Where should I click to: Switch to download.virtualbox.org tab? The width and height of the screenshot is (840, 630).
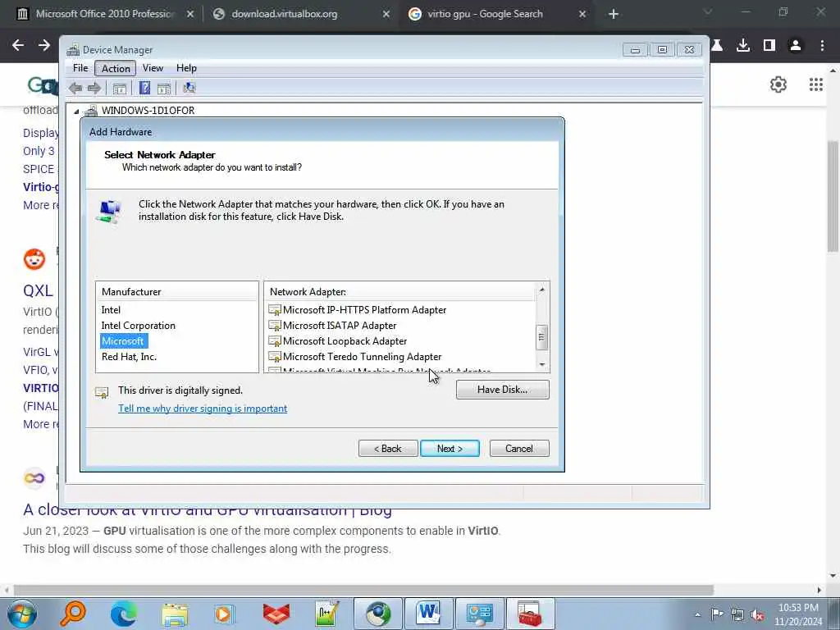point(300,14)
